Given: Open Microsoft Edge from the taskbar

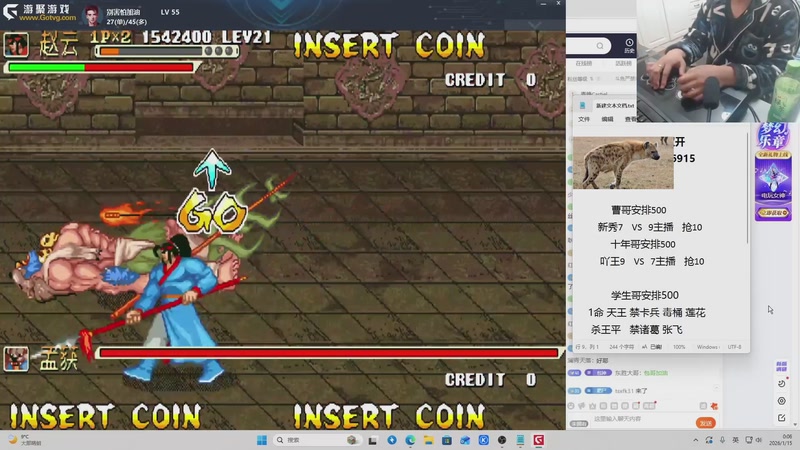Looking at the screenshot, I should point(410,440).
